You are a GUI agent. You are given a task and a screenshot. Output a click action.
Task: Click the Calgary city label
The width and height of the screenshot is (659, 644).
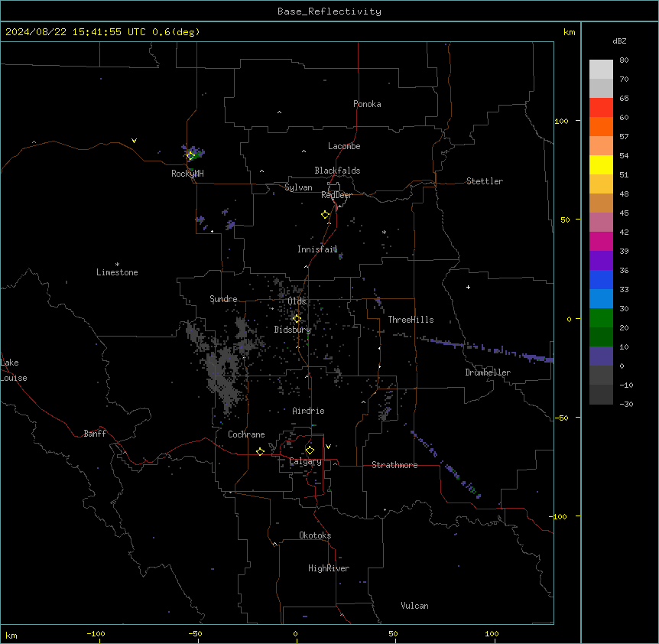point(305,461)
